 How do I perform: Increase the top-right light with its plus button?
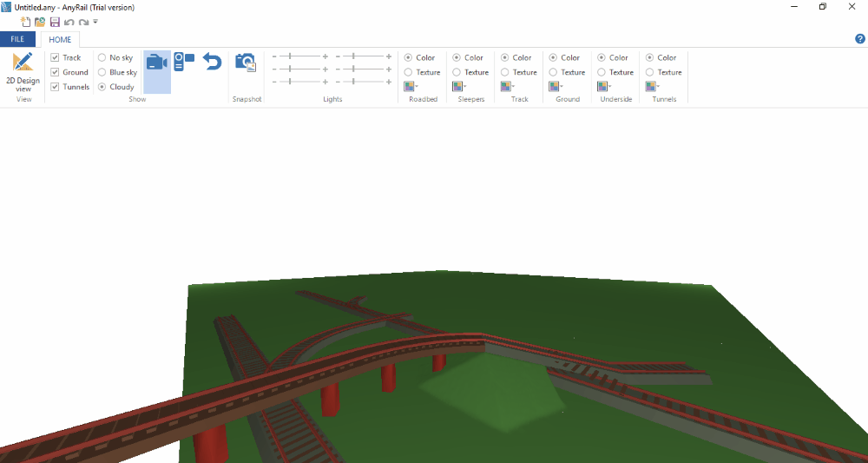tap(389, 56)
